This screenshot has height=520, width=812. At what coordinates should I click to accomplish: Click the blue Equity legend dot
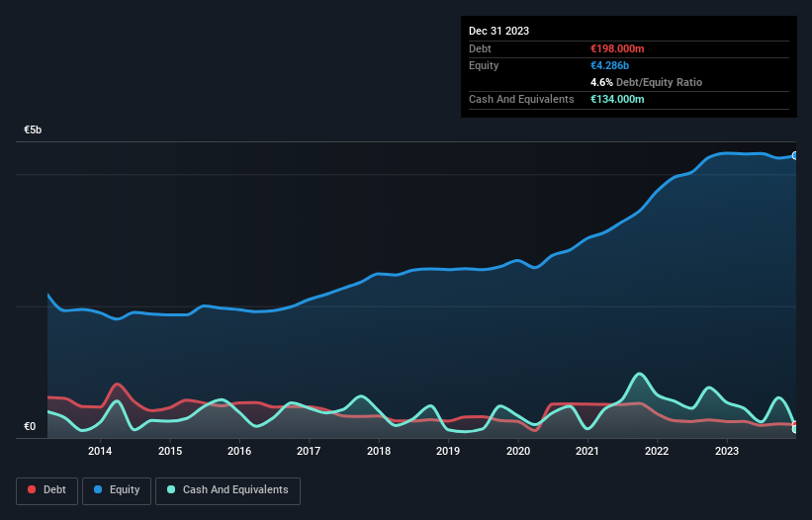pos(98,489)
